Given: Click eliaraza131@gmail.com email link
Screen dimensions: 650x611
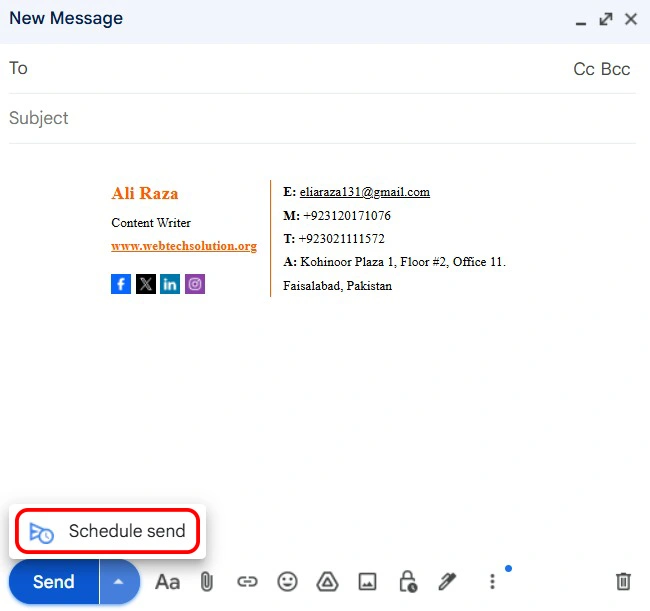Looking at the screenshot, I should tap(365, 192).
